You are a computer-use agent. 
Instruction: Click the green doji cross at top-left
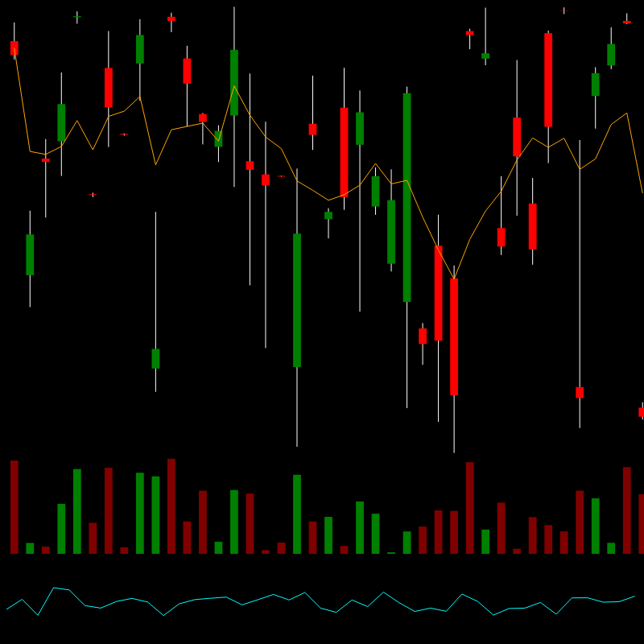[x=76, y=16]
